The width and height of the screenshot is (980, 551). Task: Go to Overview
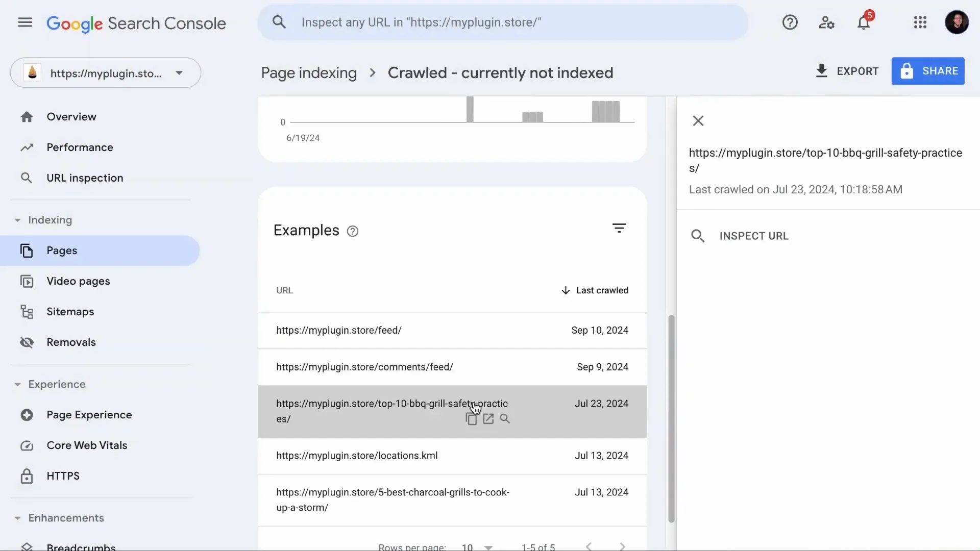(71, 117)
